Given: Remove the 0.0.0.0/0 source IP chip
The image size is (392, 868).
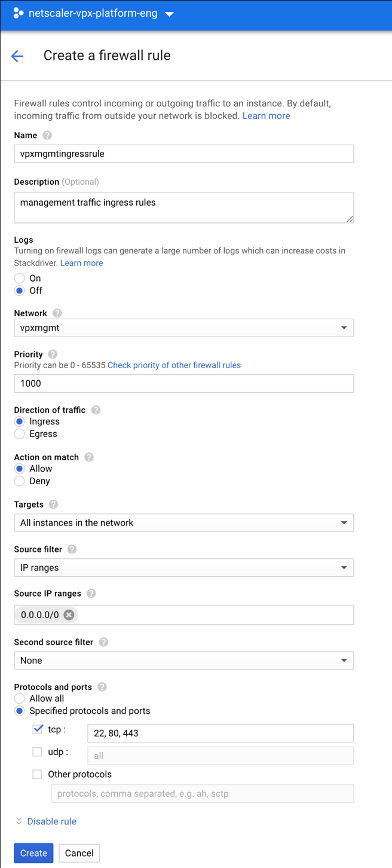Looking at the screenshot, I should pos(69,615).
